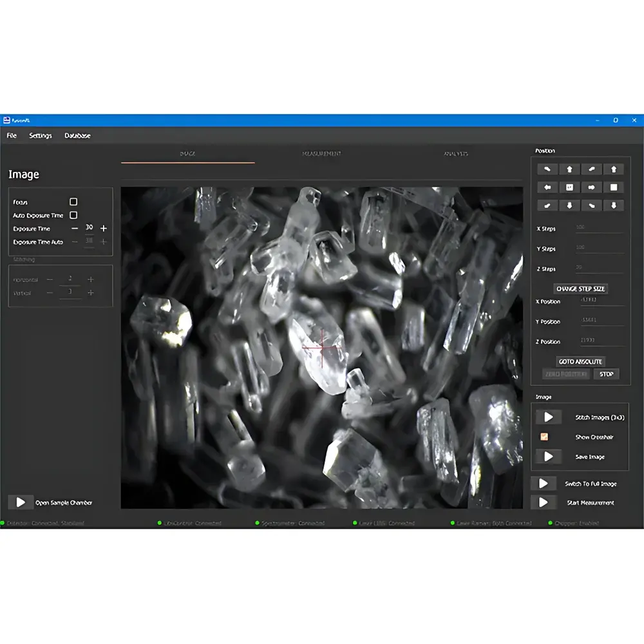Viewport: 644px width, 644px height.
Task: Open the Settings menu
Action: pyautogui.click(x=41, y=136)
